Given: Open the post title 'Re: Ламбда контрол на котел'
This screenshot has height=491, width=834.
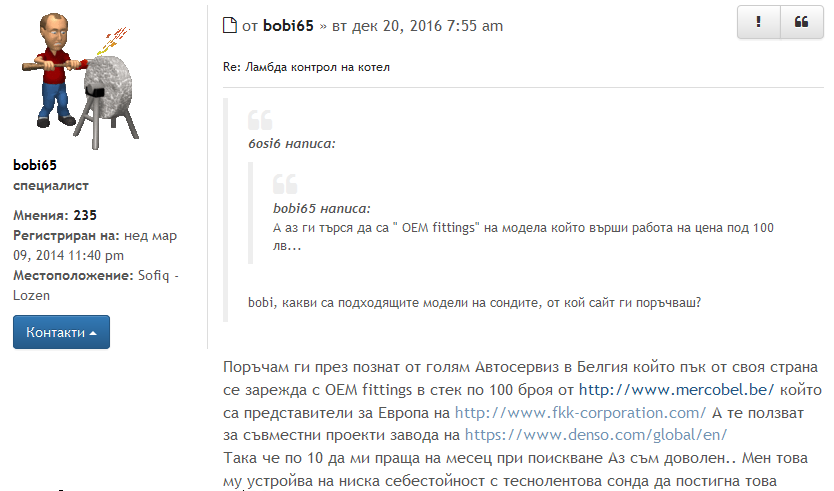Looking at the screenshot, I should [306, 67].
